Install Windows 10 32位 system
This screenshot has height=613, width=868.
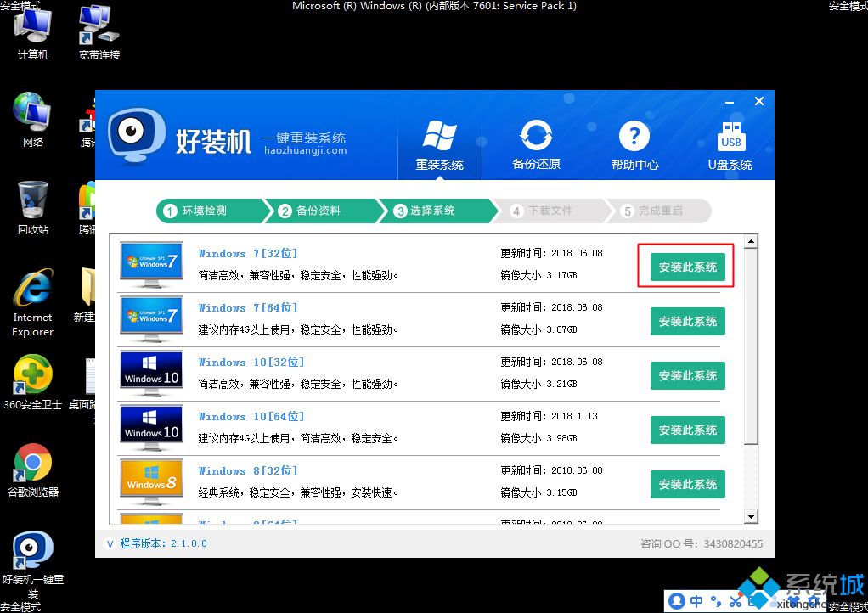[688, 375]
